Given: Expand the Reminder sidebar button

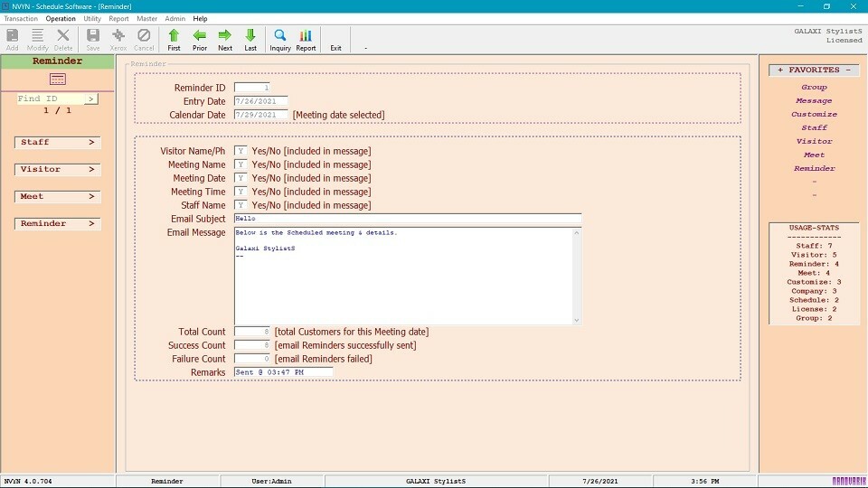Looking at the screenshot, I should point(58,223).
